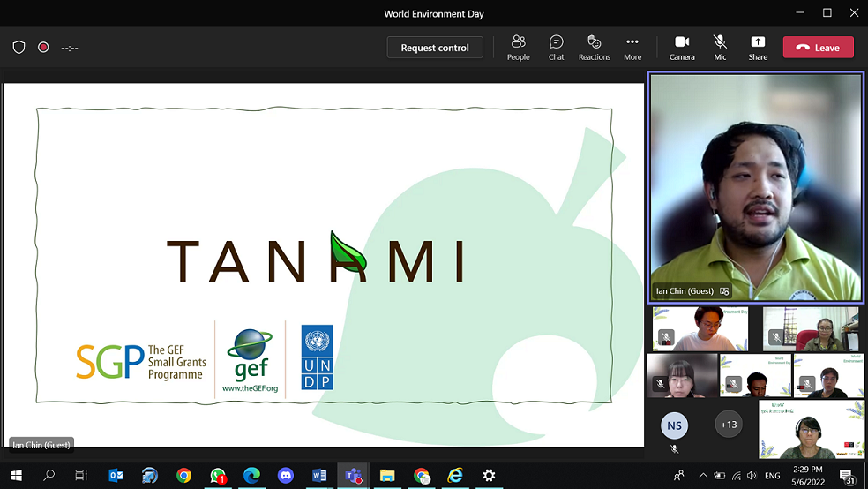Open Settings gear on taskbar
Viewport: 868px width, 489px height.
click(489, 475)
